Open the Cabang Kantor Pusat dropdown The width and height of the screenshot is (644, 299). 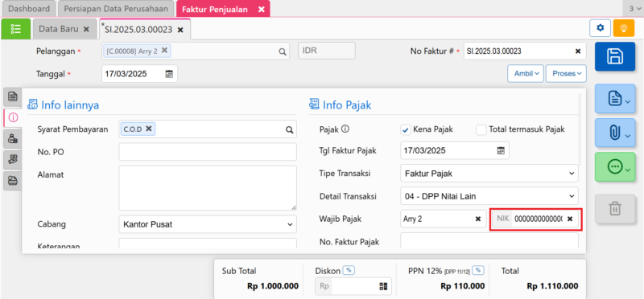[x=208, y=224]
